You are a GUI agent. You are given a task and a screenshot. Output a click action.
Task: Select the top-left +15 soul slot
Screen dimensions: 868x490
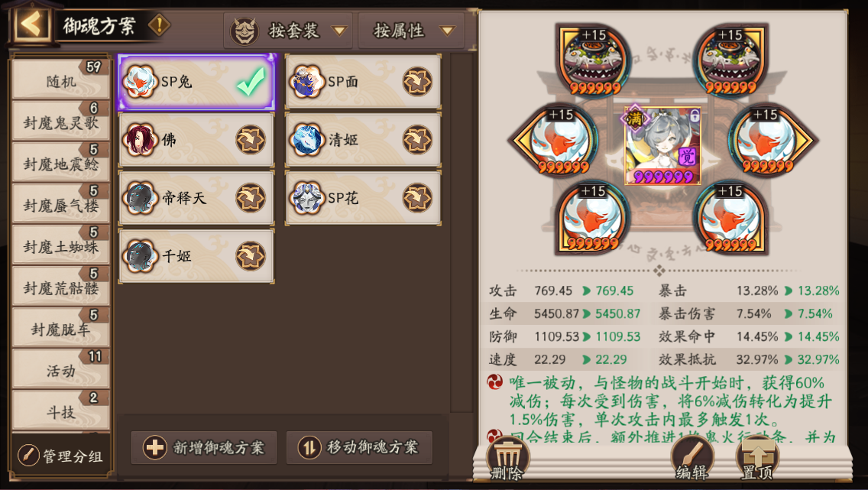594,60
